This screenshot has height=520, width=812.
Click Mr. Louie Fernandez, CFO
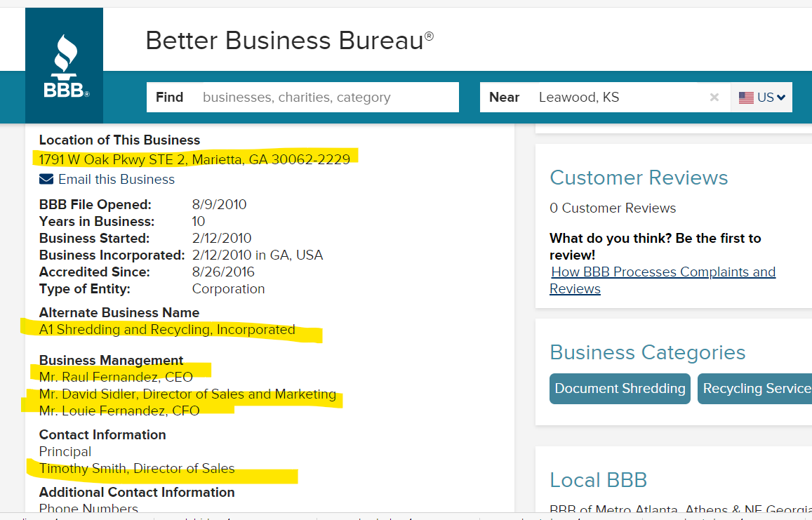119,411
